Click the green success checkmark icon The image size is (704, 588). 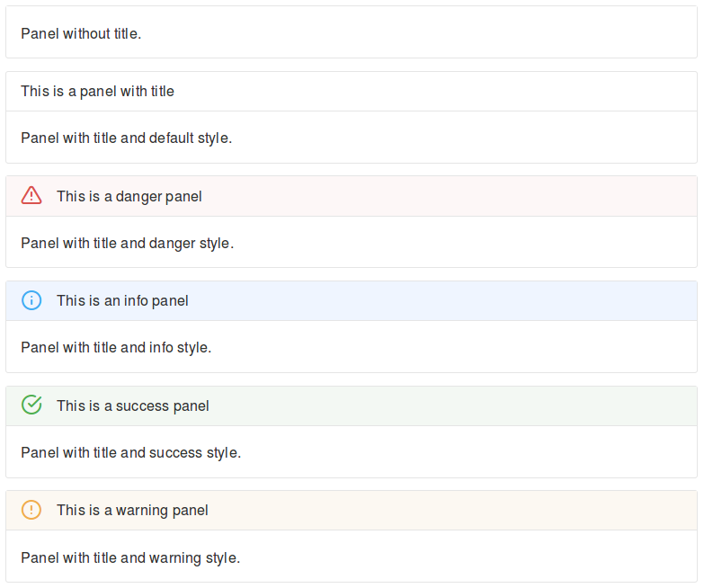[31, 405]
